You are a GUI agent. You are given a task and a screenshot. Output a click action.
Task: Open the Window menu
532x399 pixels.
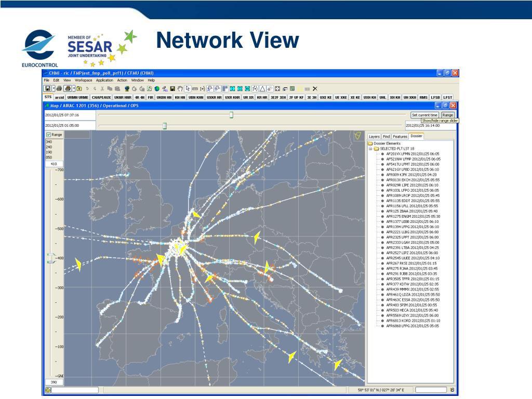click(137, 81)
